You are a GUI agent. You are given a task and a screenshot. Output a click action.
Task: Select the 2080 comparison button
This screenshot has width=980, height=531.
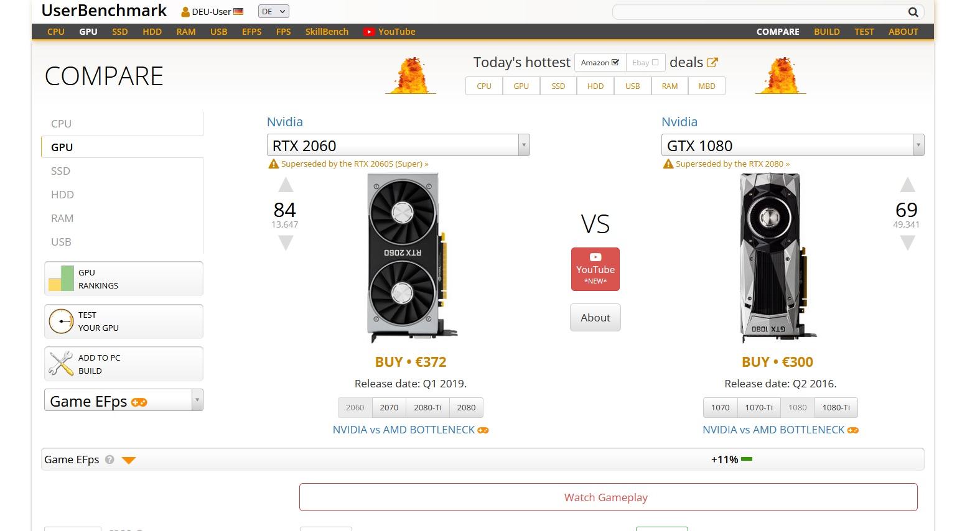pos(466,408)
